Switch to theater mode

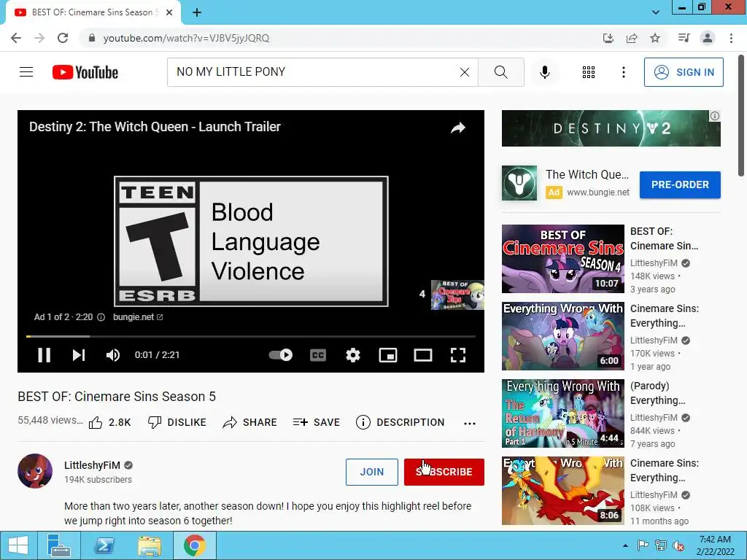[422, 355]
